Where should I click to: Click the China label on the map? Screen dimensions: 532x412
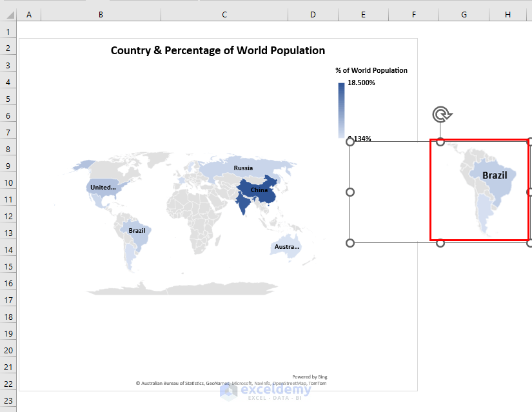coord(259,190)
